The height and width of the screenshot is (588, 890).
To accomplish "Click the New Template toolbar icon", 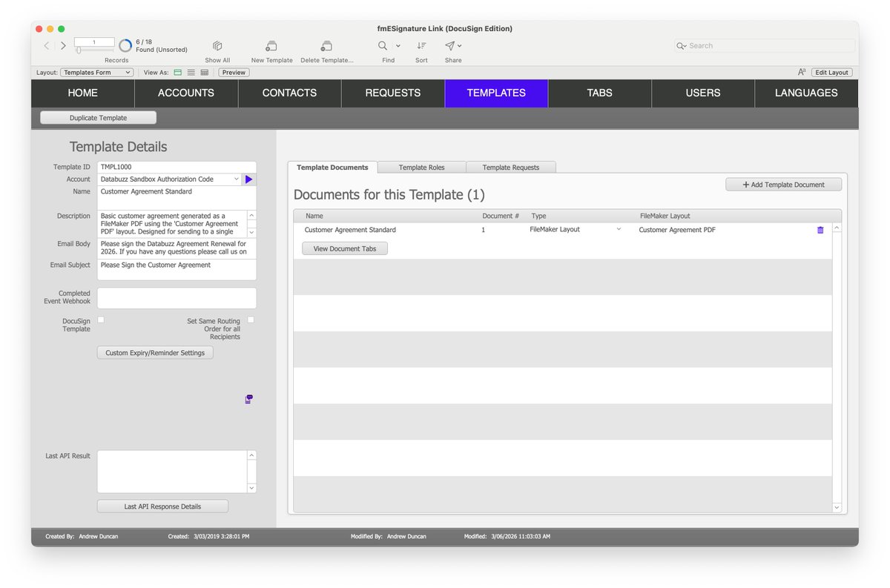I will tap(271, 46).
